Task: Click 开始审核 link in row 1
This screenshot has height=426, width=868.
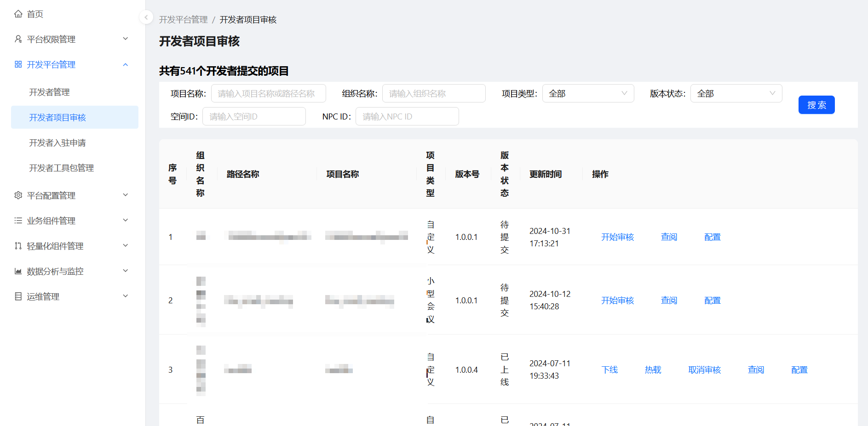Action: click(617, 237)
